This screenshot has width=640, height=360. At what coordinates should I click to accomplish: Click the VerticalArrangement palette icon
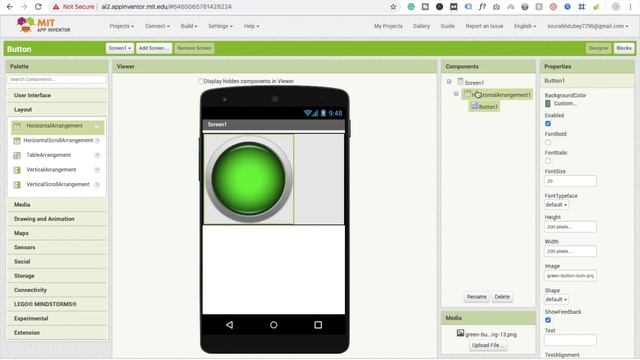17,170
